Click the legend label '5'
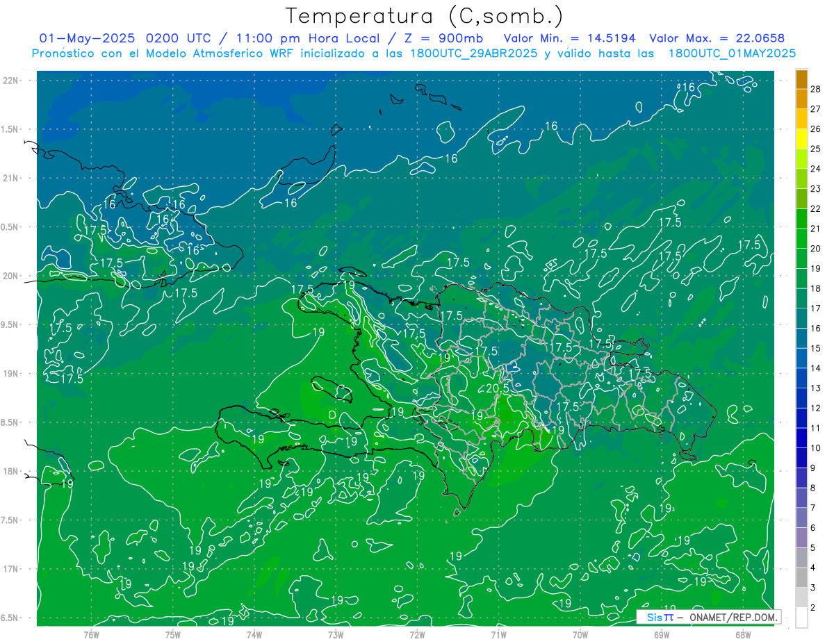The image size is (834, 644). click(x=814, y=547)
